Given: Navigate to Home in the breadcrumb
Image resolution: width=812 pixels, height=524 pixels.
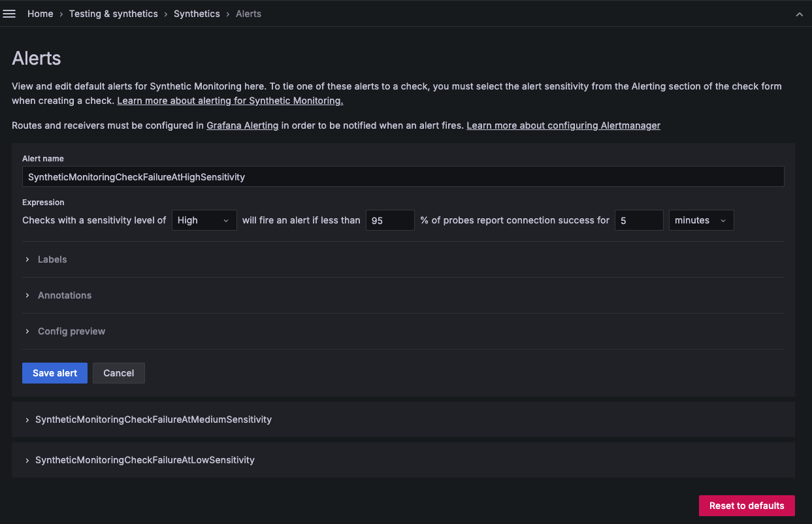Looking at the screenshot, I should [x=40, y=13].
